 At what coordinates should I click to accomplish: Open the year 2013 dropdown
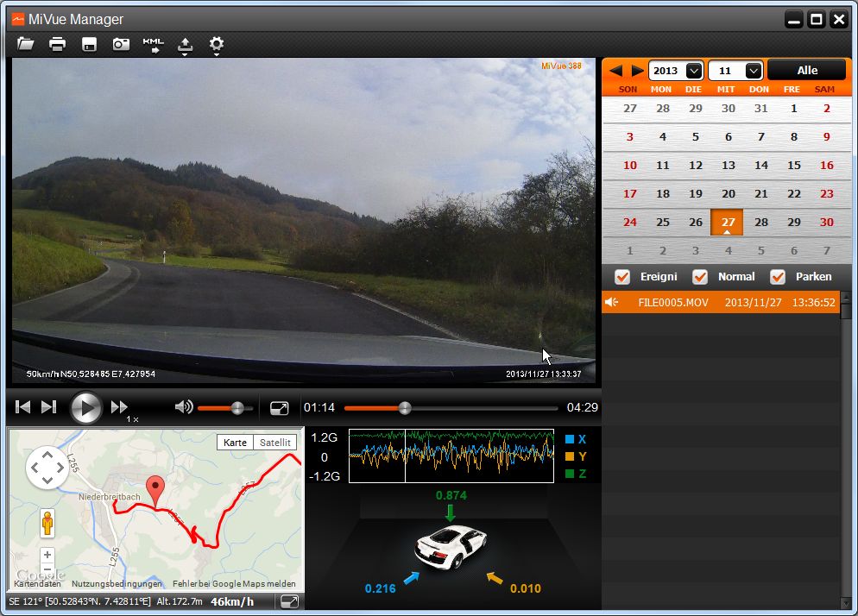point(693,71)
